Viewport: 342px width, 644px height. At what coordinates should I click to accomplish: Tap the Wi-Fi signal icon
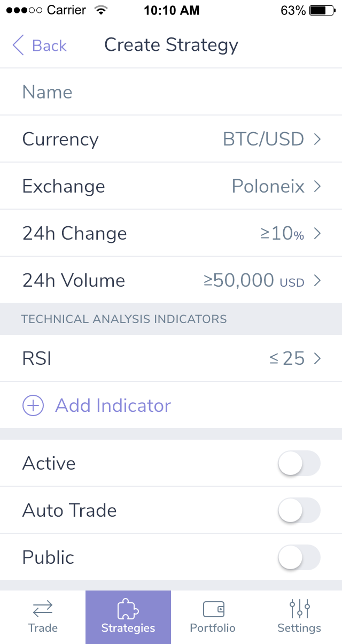coord(100,10)
